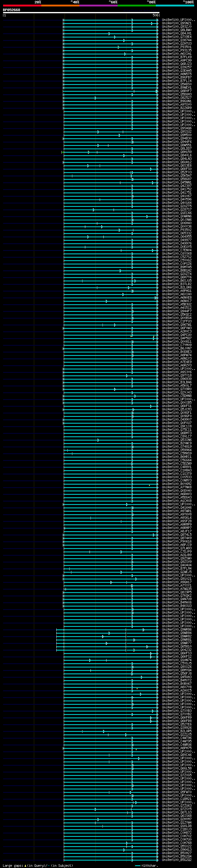The width and height of the screenshot is (197, 868).
Task: Open hit UniRef100_Q7X9E4
Action: pyautogui.click(x=177, y=37)
